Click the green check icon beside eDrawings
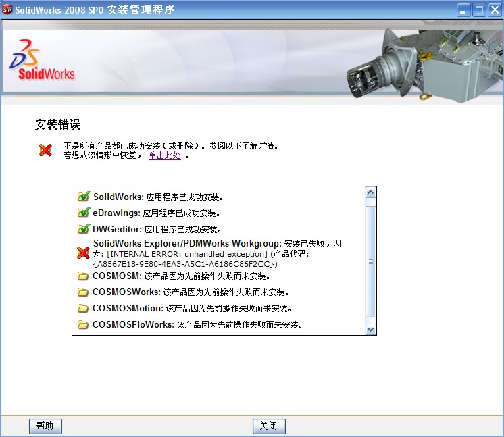 84,213
